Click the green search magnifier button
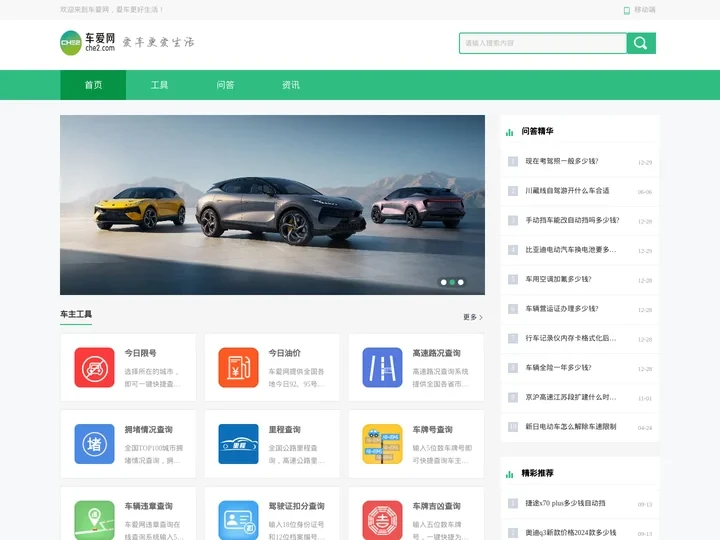 pos(641,43)
